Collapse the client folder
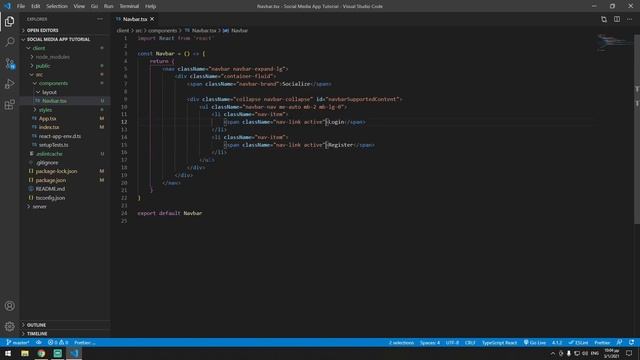The image size is (640, 360). pyautogui.click(x=39, y=48)
